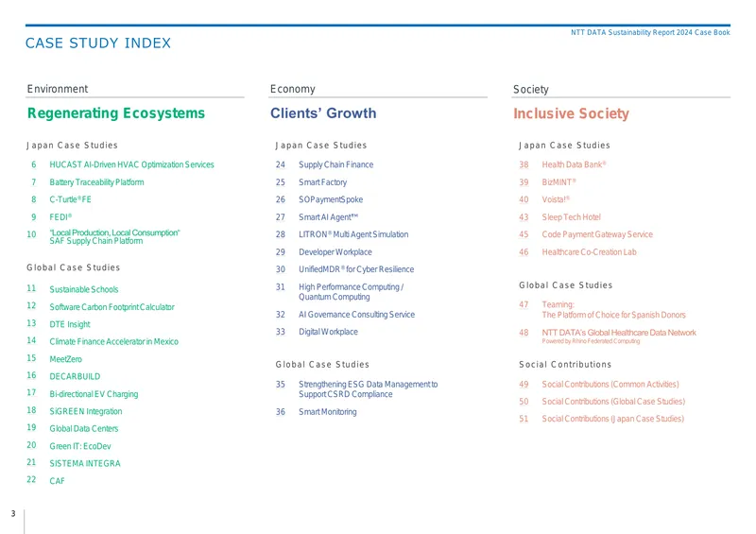Open Bi-directional EV Charging entry
Image resolution: width=756 pixels, height=534 pixels.
pos(94,393)
